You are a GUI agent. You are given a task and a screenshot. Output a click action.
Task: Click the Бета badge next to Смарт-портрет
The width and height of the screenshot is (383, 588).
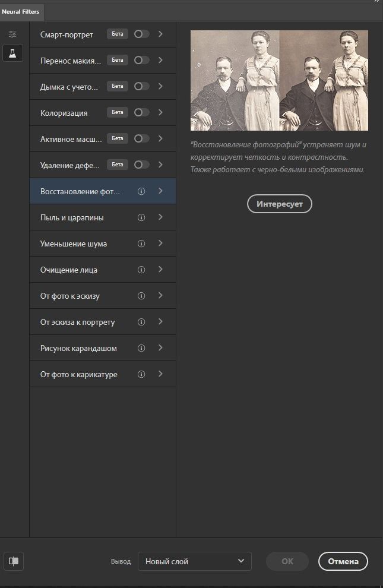click(x=118, y=34)
